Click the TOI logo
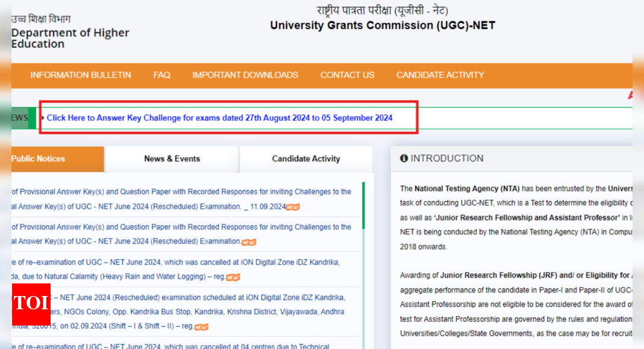This screenshot has width=644, height=349. coord(31,304)
